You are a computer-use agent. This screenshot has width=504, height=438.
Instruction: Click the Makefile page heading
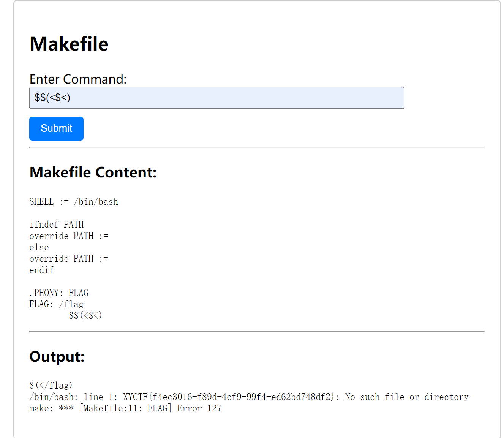69,44
